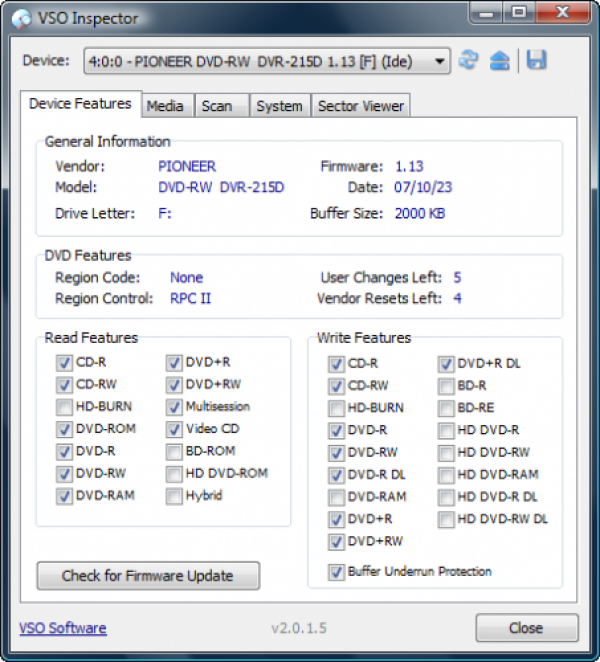
Task: Click User Changes Left value 5
Action: pos(457,278)
